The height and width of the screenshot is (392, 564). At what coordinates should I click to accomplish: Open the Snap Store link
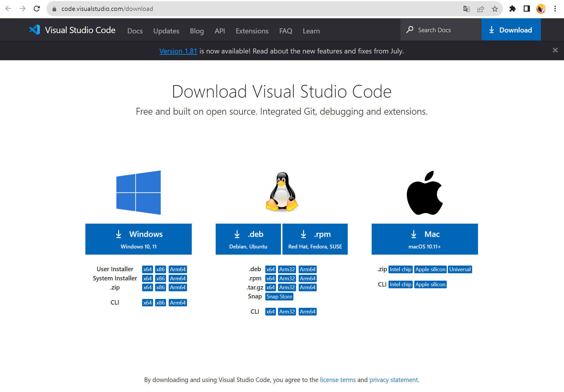279,297
